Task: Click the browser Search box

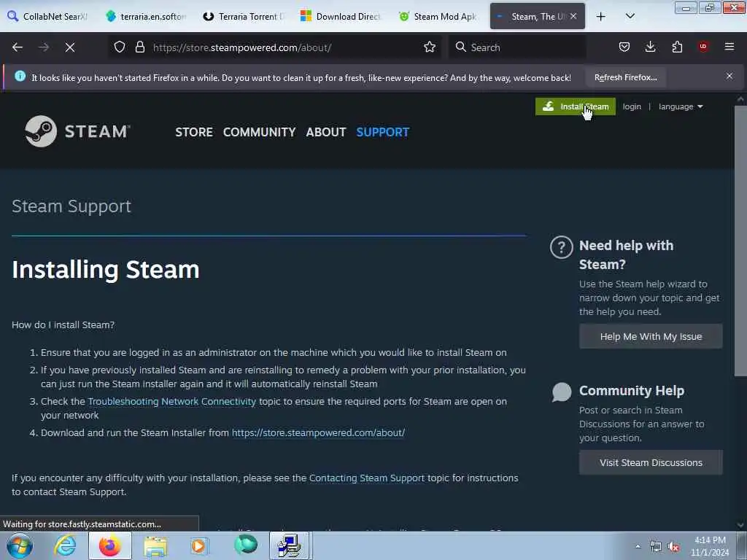Action: click(517, 47)
